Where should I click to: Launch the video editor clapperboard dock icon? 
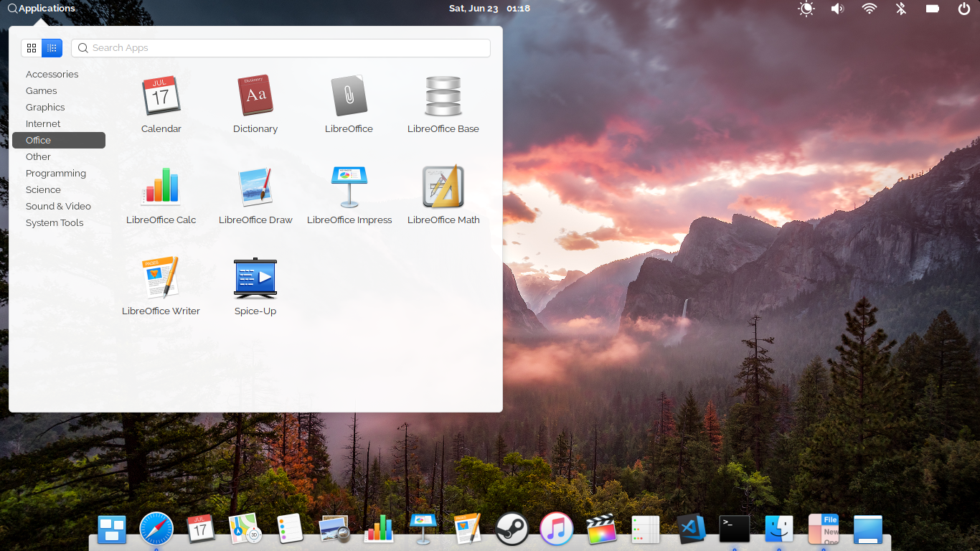601,529
